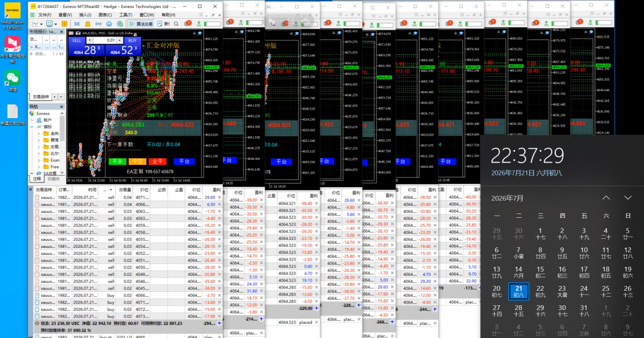Image resolution: width=644 pixels, height=338 pixels.
Task: Select the 收藏夹 tab in Navigator
Action: pyautogui.click(x=53, y=179)
